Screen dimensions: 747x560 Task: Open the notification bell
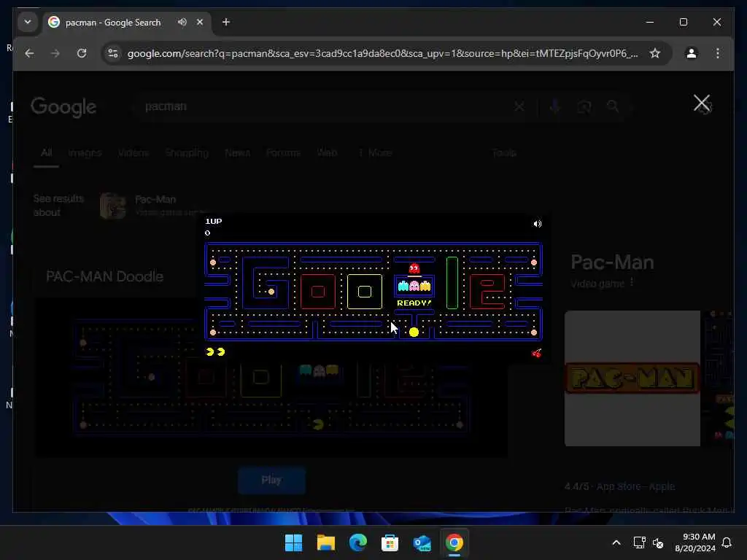coord(727,542)
